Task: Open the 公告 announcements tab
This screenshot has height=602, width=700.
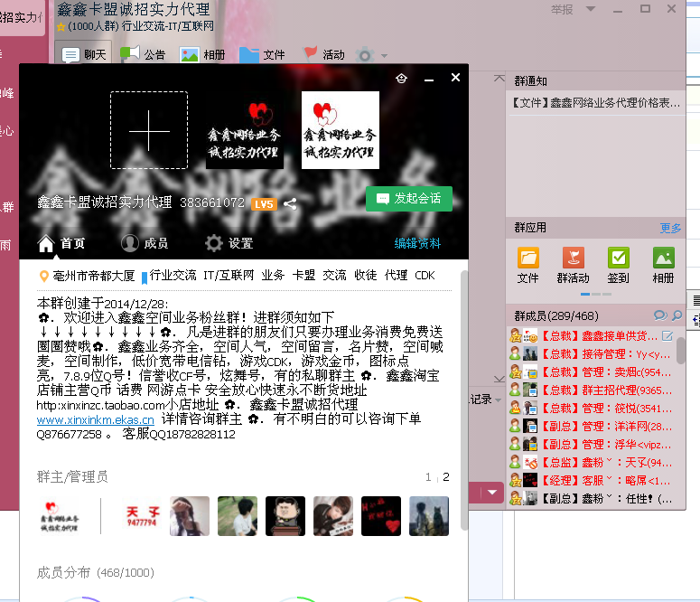Action: pyautogui.click(x=143, y=54)
